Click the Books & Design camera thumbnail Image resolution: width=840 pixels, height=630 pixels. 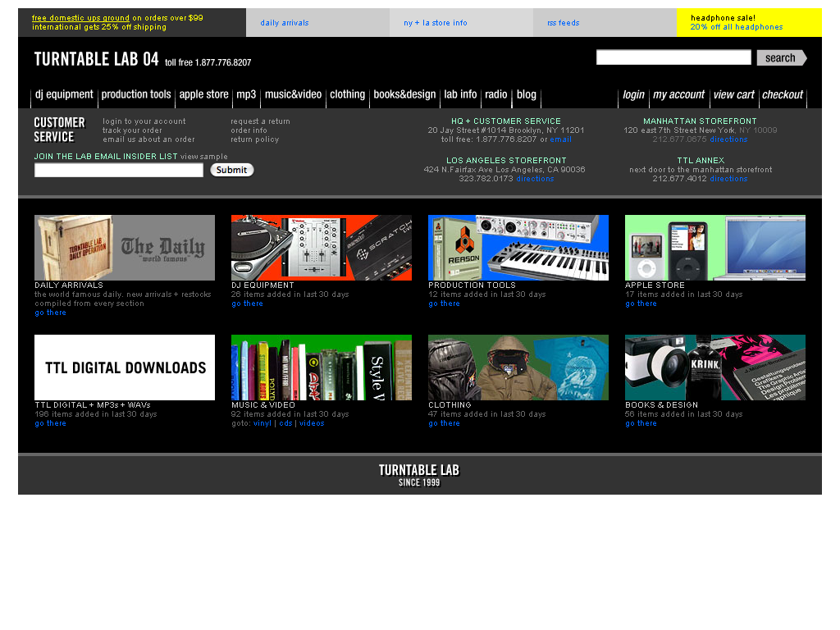(x=715, y=367)
